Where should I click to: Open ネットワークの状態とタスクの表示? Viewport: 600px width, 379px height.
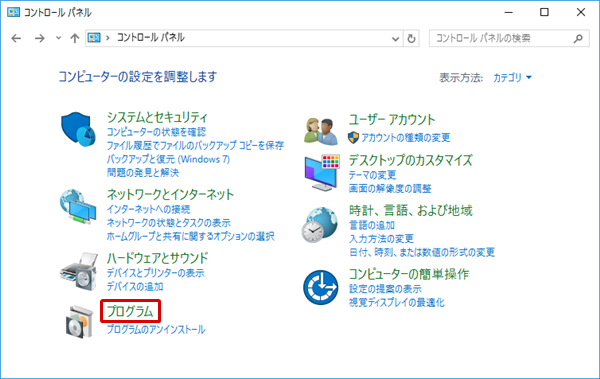pos(169,223)
